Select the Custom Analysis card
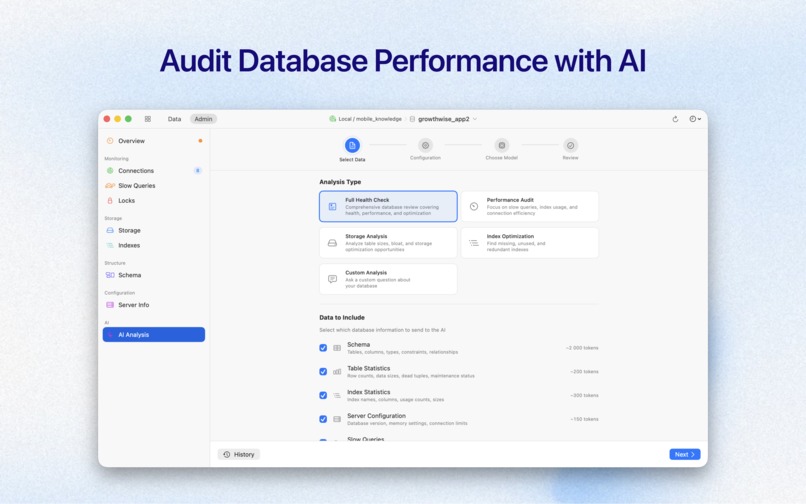 [388, 279]
